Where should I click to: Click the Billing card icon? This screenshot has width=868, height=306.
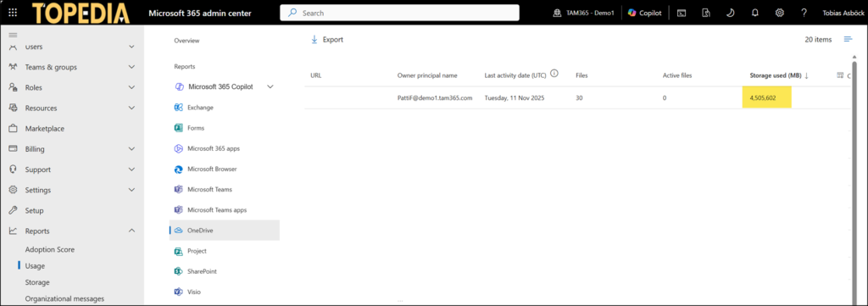pos(14,149)
